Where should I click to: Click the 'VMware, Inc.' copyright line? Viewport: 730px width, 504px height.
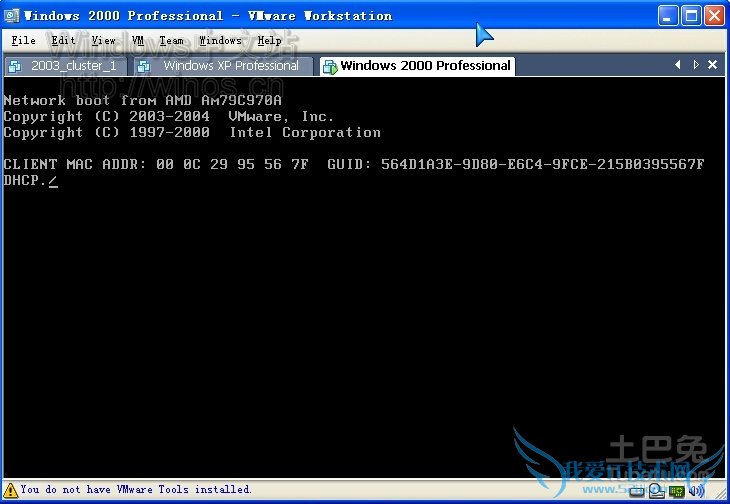coord(168,116)
